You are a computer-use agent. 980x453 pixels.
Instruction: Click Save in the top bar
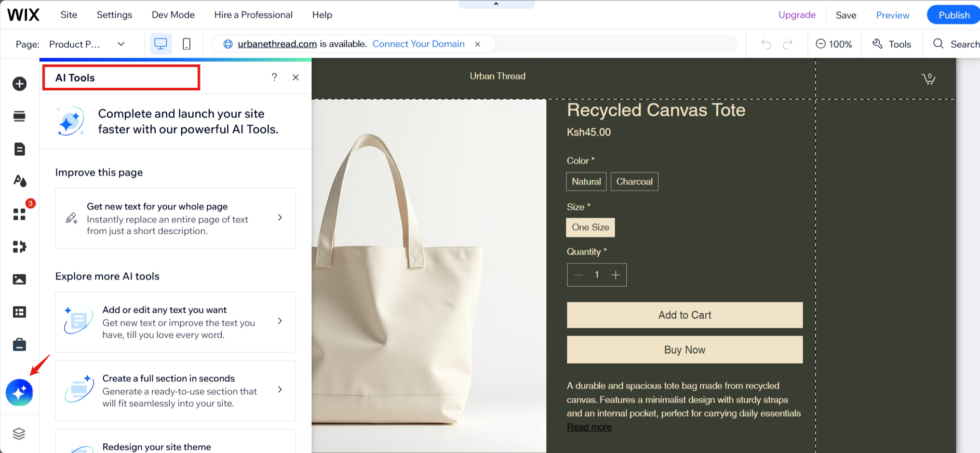pyautogui.click(x=846, y=15)
